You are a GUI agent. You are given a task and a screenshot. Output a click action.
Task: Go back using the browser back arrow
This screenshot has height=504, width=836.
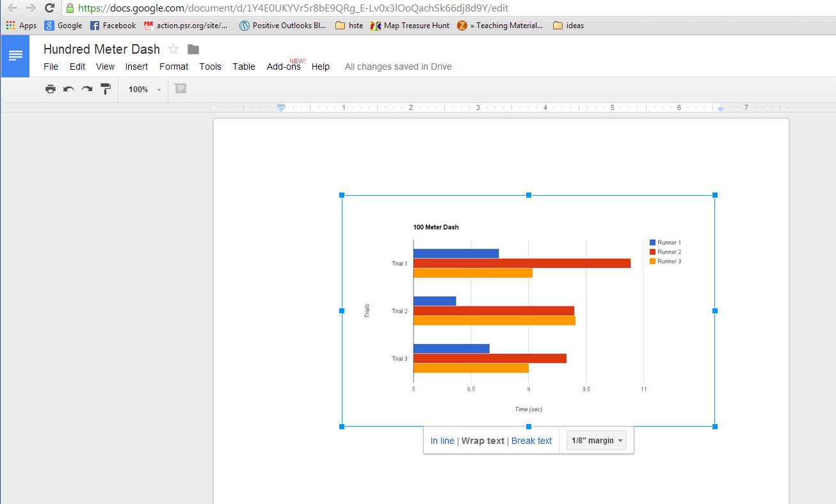point(12,8)
